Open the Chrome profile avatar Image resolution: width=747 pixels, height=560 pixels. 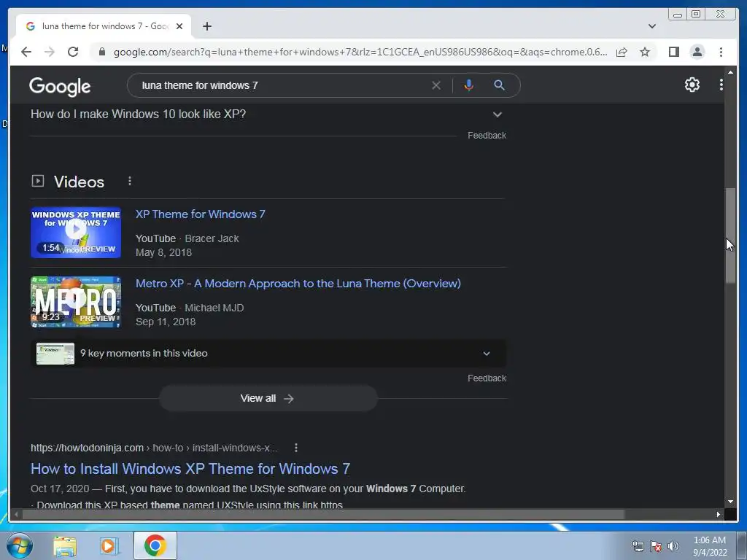click(697, 52)
